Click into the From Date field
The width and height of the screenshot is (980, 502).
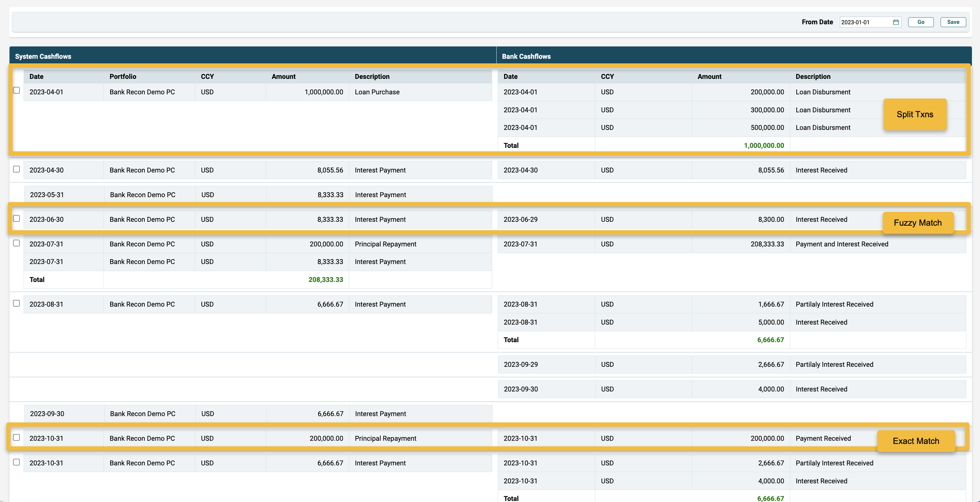click(864, 22)
